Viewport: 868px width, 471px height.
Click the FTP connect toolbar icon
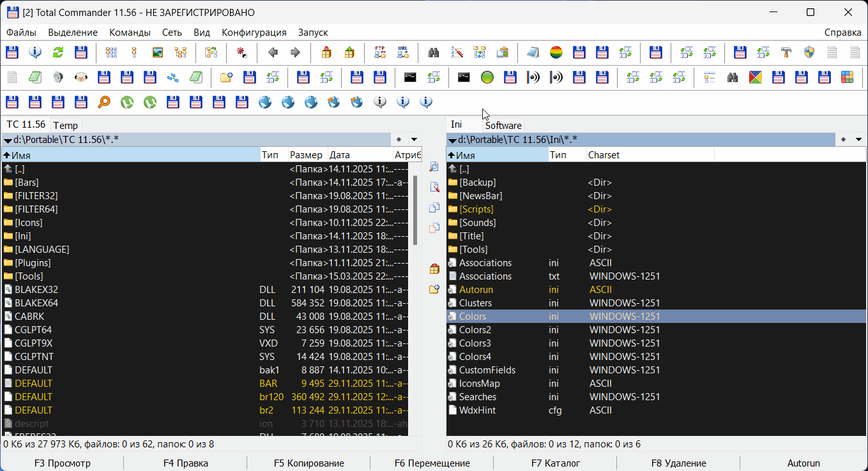380,52
